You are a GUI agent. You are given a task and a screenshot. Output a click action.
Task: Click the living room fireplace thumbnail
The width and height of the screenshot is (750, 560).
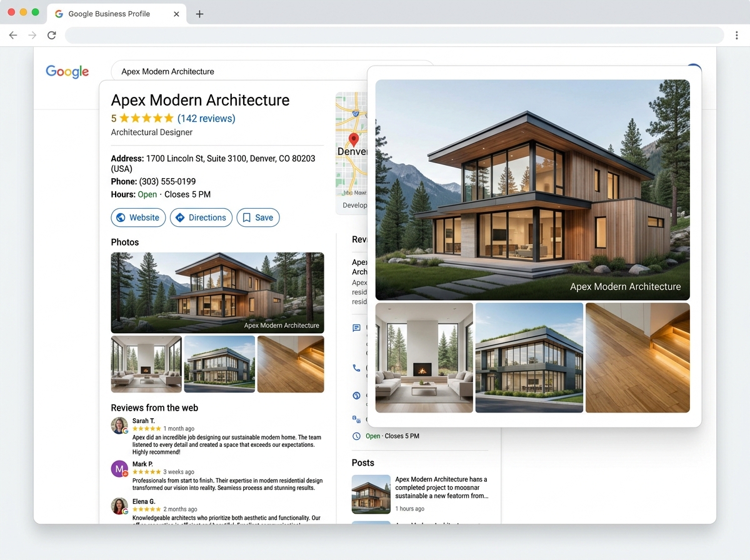pos(424,357)
